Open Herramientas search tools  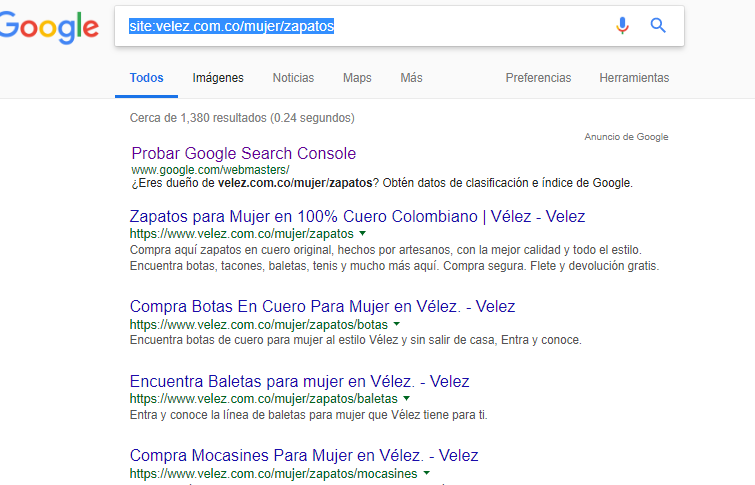pos(634,78)
